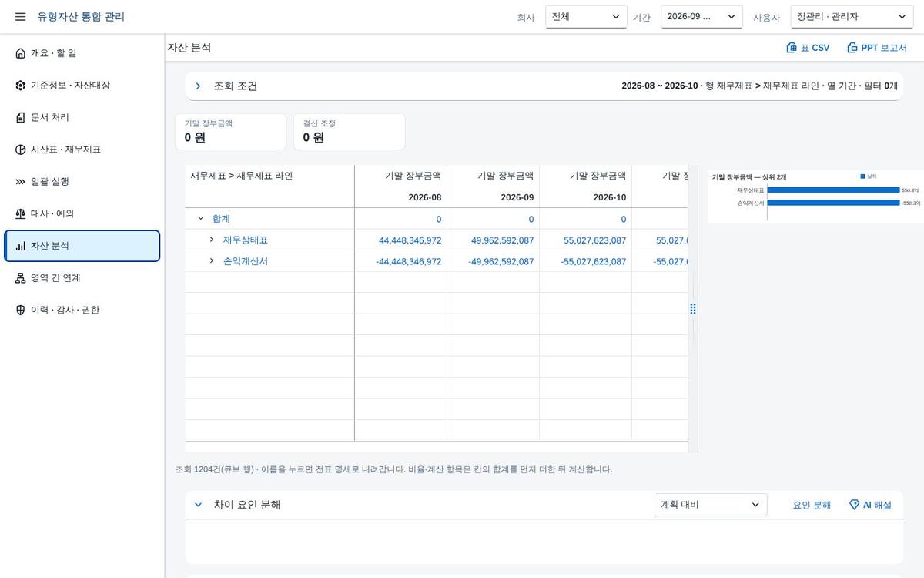
Task: Go to 기준정보 · 자산대장 menu
Action: click(82, 86)
